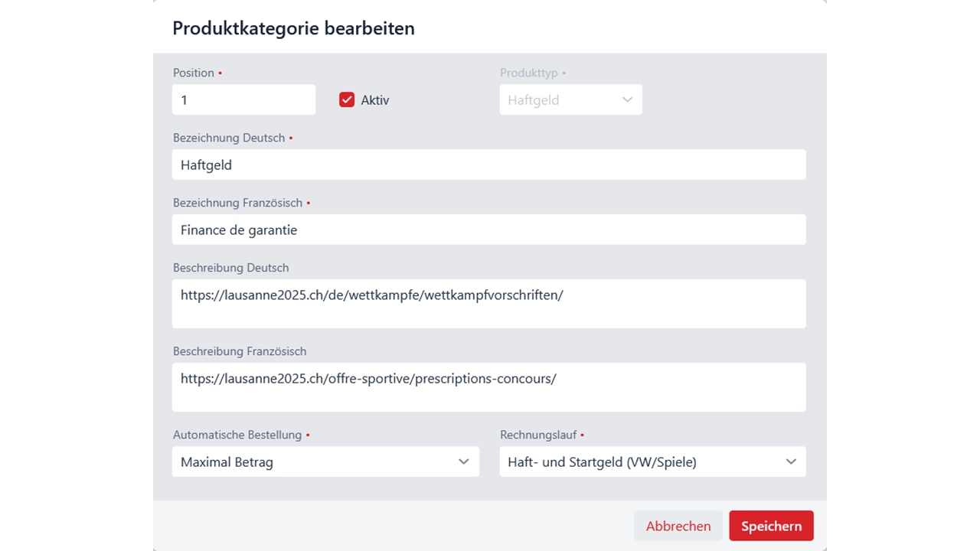Select the Finance de garantie text field
This screenshot has height=551, width=980.
[x=489, y=230]
